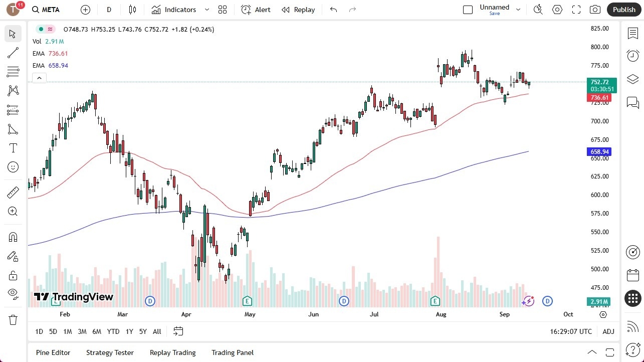Screen dimensions: 644x362
Task: Select the YTD time range
Action: point(113,331)
